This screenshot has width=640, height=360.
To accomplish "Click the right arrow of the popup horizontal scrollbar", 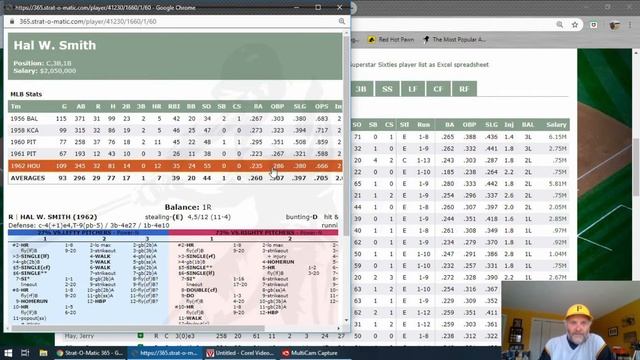I will pyautogui.click(x=338, y=328).
